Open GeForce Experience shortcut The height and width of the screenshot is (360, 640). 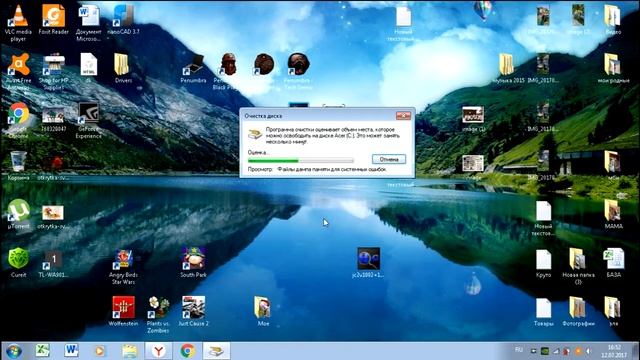coord(89,120)
